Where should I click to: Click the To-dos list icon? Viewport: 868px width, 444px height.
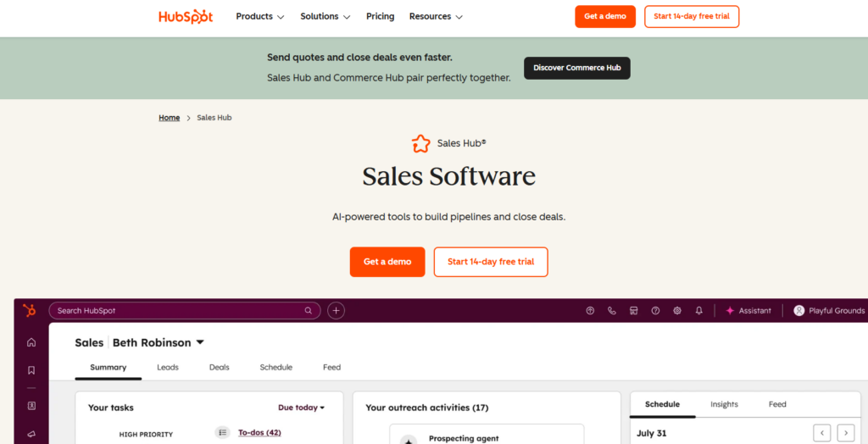tap(223, 432)
